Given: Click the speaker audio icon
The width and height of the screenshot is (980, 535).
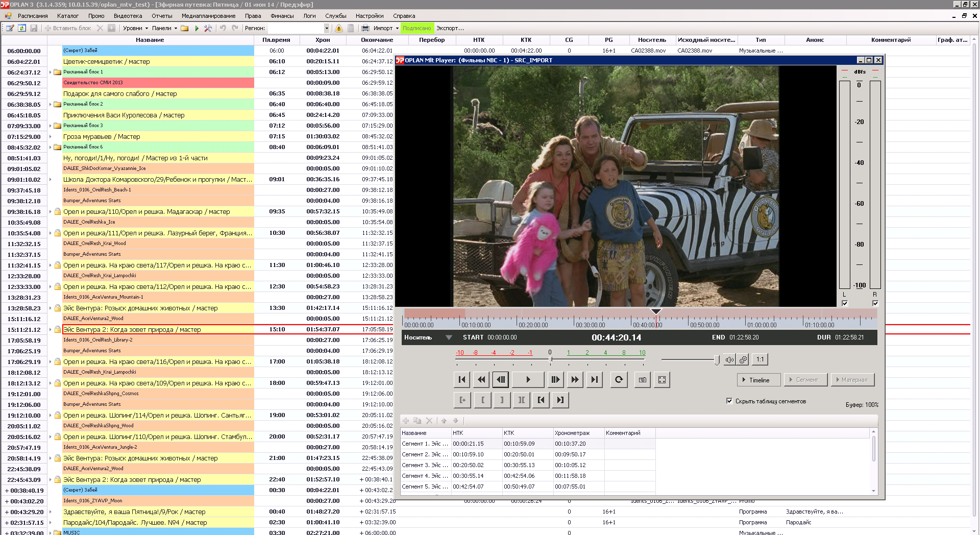Looking at the screenshot, I should [729, 359].
